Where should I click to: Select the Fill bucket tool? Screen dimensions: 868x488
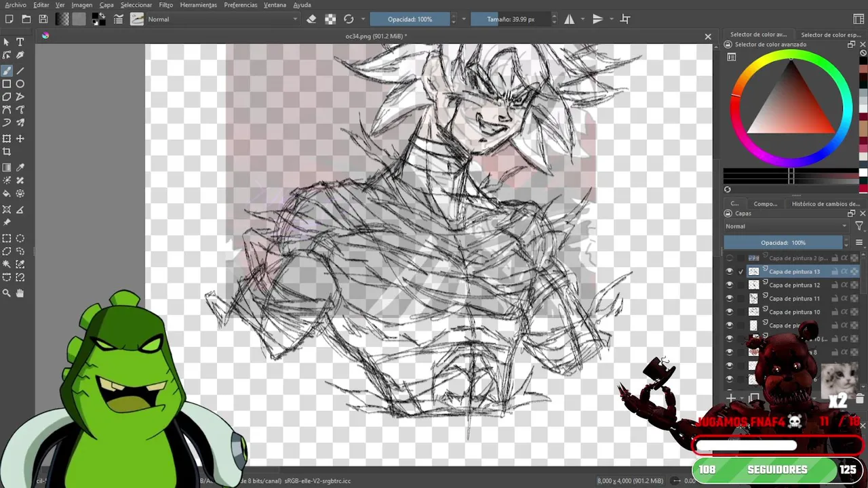pyautogui.click(x=7, y=194)
